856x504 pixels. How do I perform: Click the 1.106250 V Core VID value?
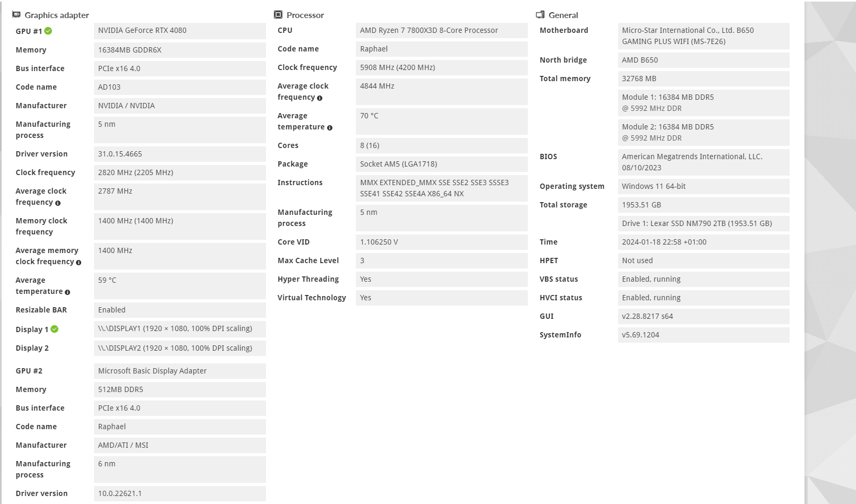pyautogui.click(x=442, y=242)
